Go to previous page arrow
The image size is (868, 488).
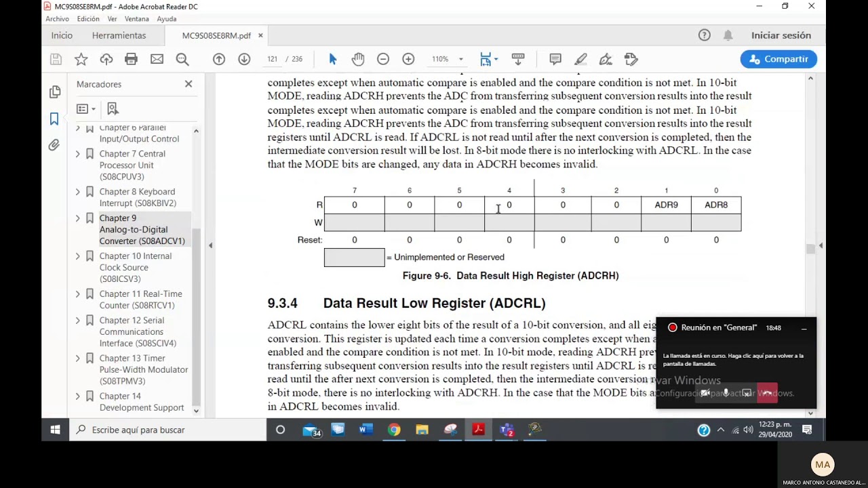click(219, 59)
